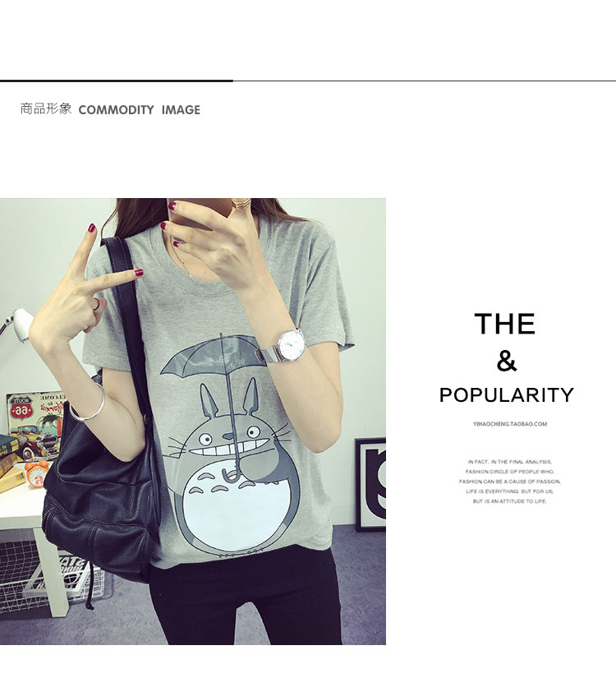
Task: Click the white desk lamp
Action: click(16, 325)
